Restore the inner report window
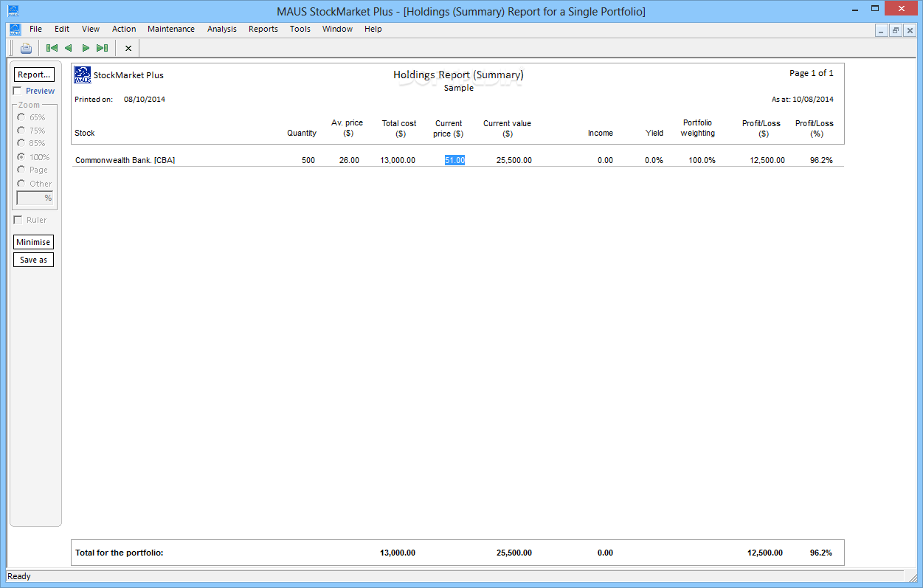 [x=896, y=30]
